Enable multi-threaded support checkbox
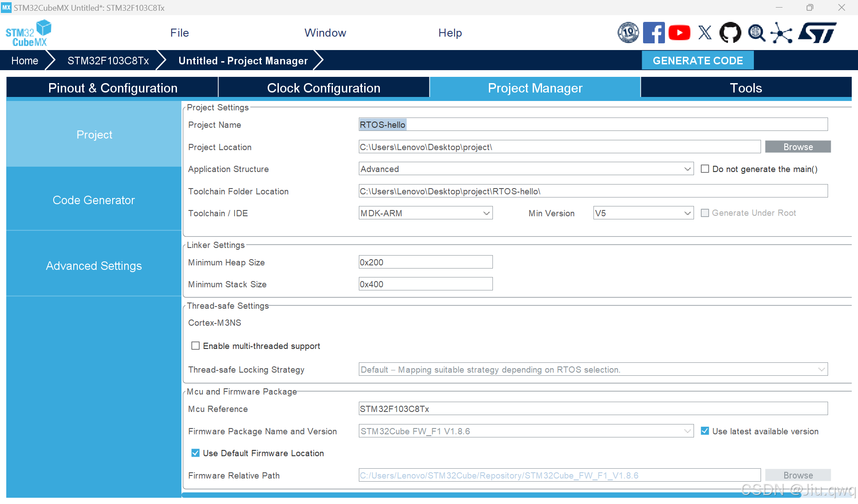 [195, 346]
